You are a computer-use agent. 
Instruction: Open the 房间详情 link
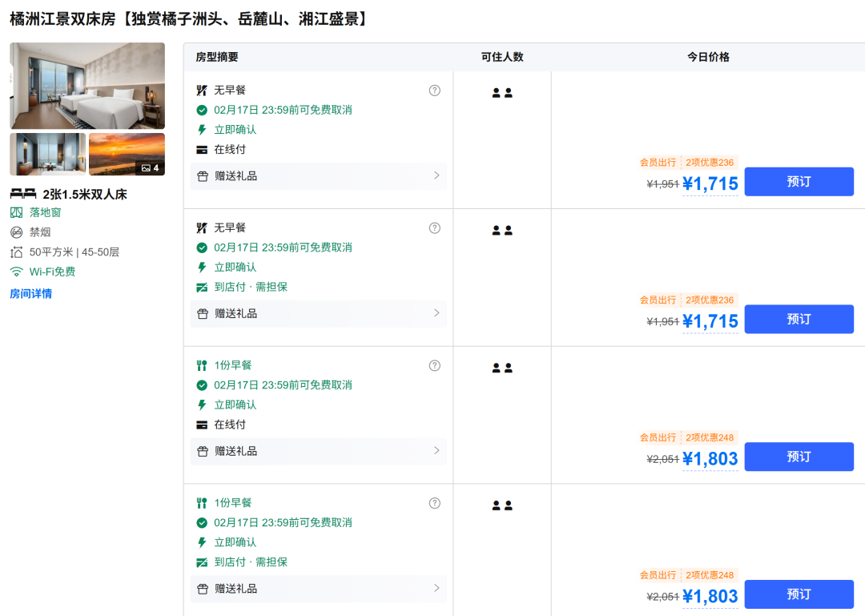pos(31,294)
